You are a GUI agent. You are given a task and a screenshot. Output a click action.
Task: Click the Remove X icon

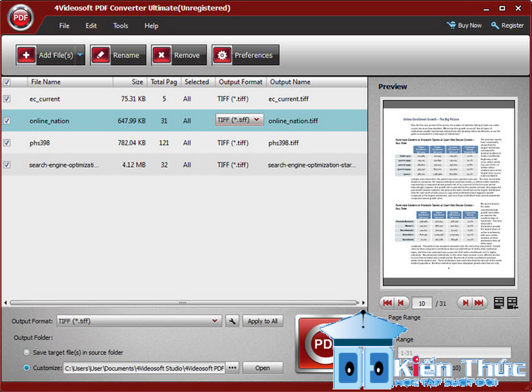pyautogui.click(x=161, y=55)
